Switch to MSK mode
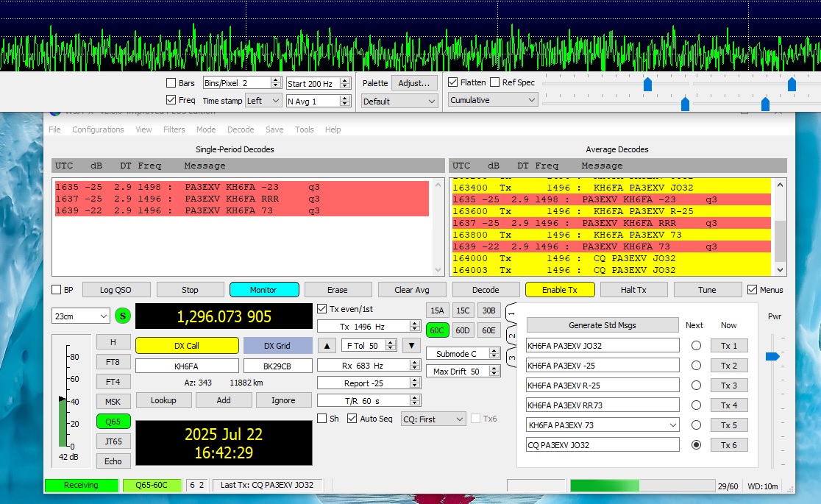 (x=113, y=402)
